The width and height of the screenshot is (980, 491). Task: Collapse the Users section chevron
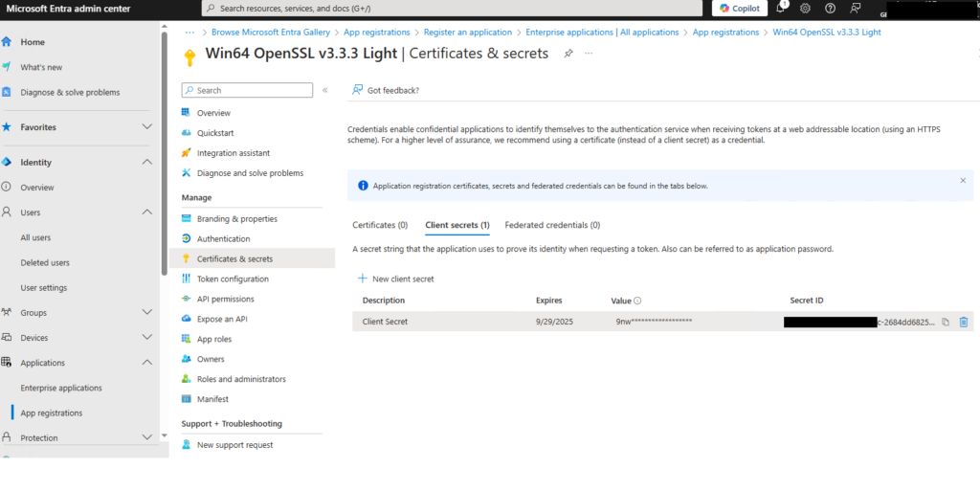(146, 212)
